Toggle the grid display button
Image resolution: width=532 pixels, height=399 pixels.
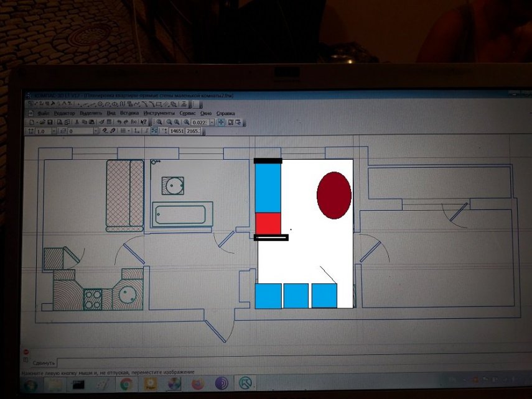tap(123, 132)
